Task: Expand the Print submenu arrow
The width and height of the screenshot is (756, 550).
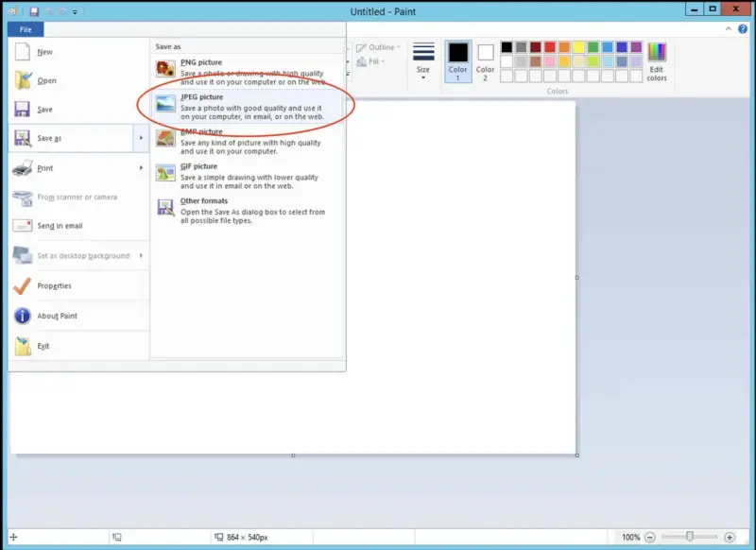Action: click(141, 168)
